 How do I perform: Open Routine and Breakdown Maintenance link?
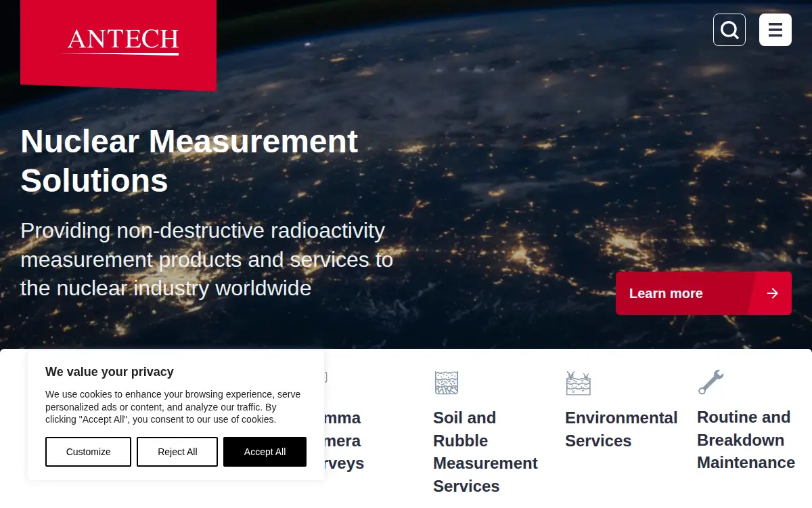click(746, 440)
